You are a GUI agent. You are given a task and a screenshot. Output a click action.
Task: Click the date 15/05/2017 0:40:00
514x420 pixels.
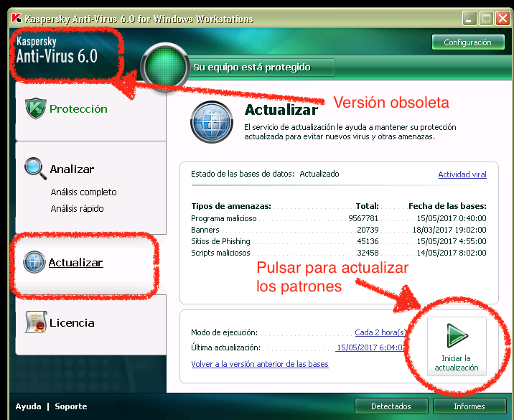click(452, 218)
